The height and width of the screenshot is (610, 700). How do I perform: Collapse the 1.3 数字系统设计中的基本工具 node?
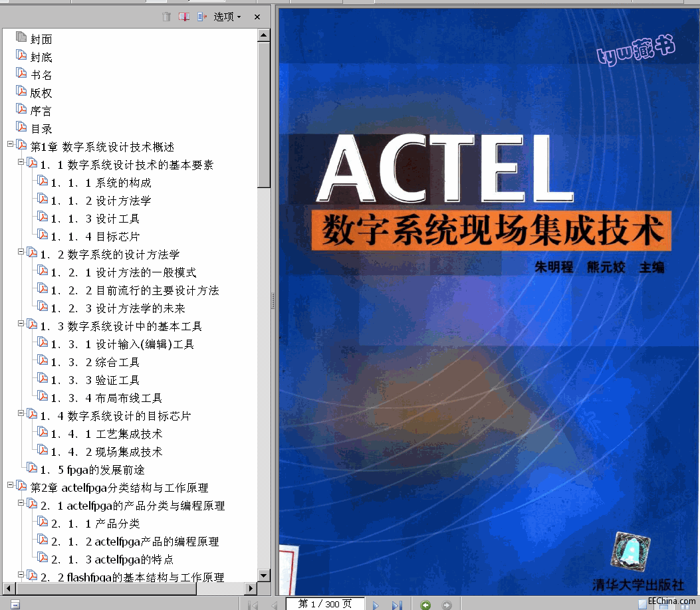[21, 324]
